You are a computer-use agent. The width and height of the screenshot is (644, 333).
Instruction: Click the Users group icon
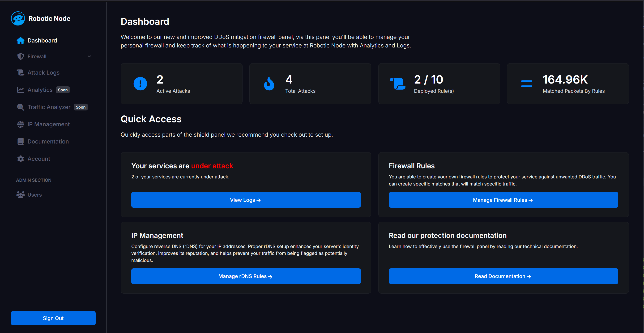21,195
